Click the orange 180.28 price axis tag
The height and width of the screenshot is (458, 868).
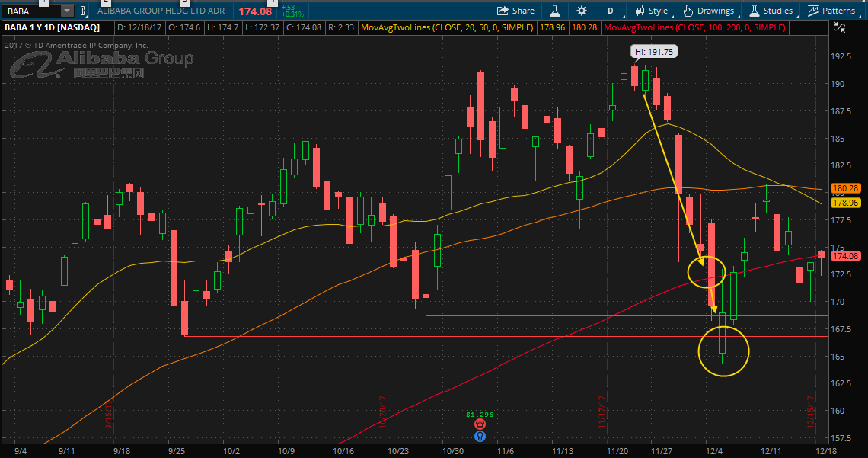click(845, 188)
